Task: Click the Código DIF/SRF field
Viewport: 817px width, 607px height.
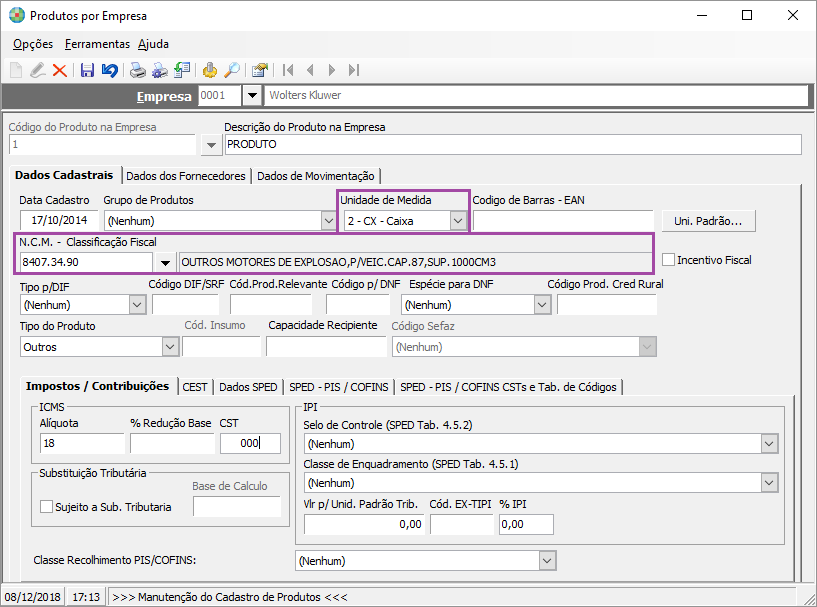Action: (x=185, y=305)
